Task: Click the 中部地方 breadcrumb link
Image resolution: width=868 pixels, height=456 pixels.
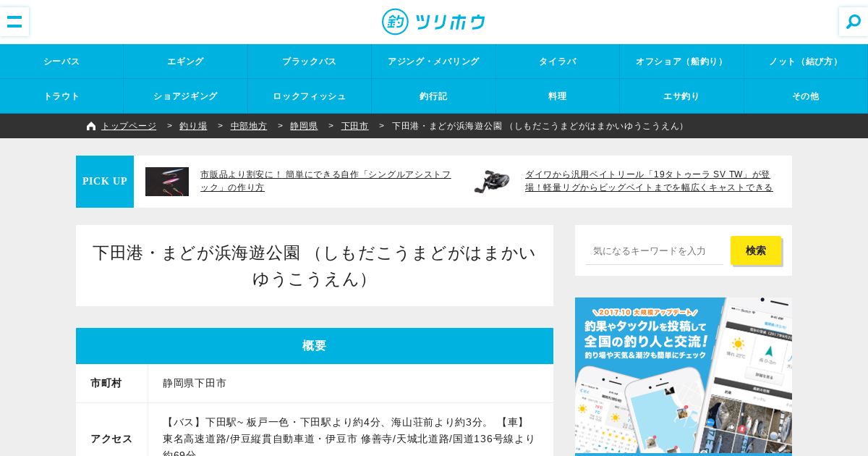Action: 249,126
